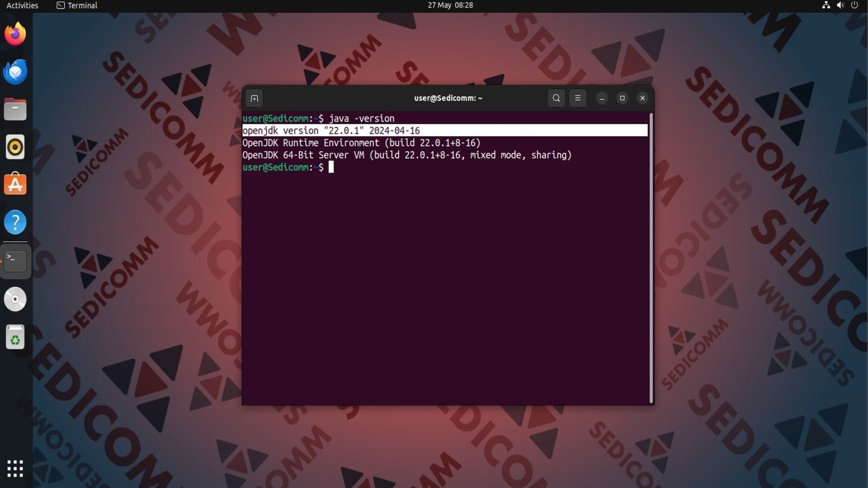This screenshot has width=868, height=488.
Task: Close the terminal window
Action: coord(642,98)
